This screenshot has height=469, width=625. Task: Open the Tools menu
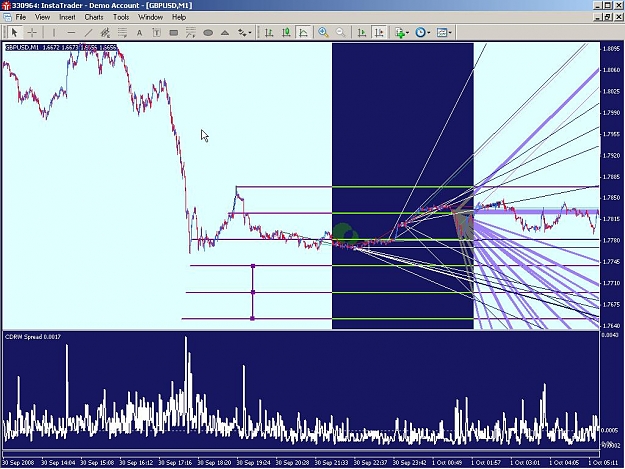tap(121, 17)
